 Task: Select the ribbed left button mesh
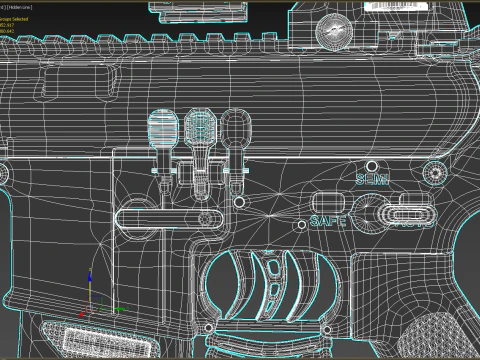163,129
